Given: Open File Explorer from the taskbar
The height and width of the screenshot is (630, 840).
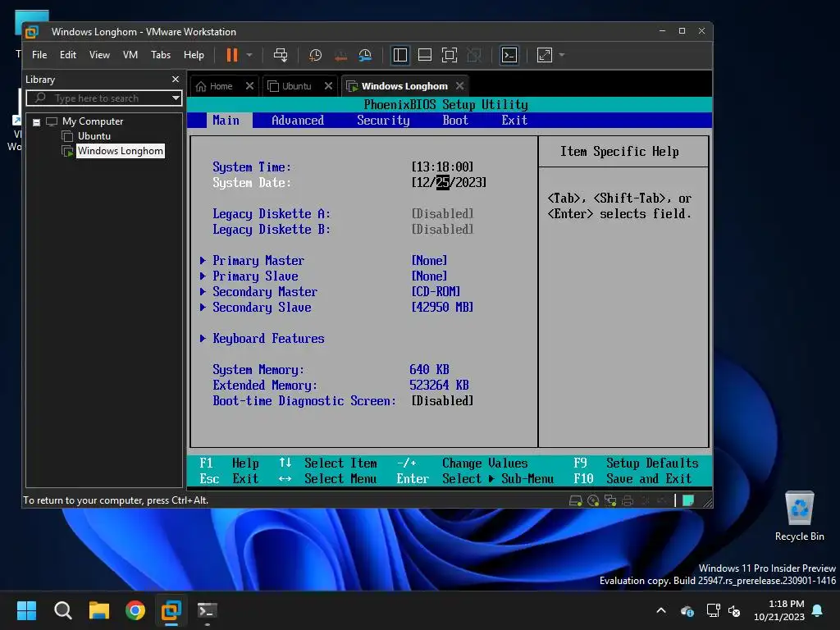Looking at the screenshot, I should click(99, 610).
